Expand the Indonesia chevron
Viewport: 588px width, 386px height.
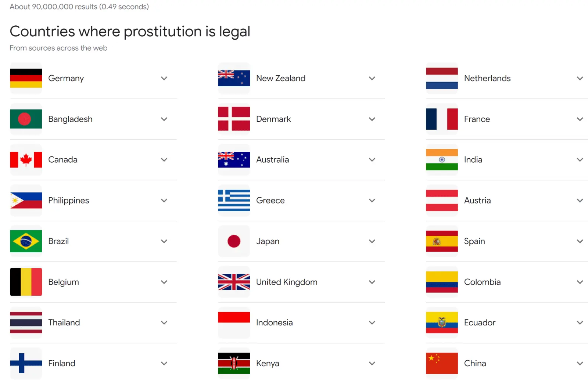click(x=372, y=322)
